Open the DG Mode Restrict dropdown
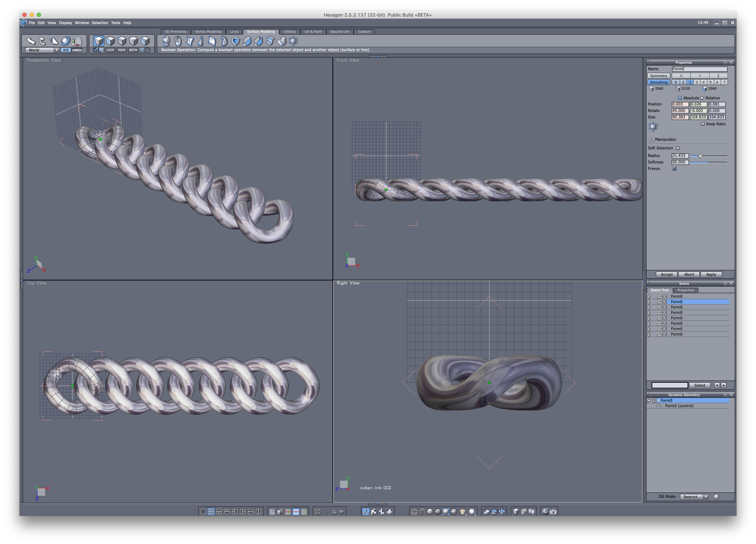 point(706,497)
